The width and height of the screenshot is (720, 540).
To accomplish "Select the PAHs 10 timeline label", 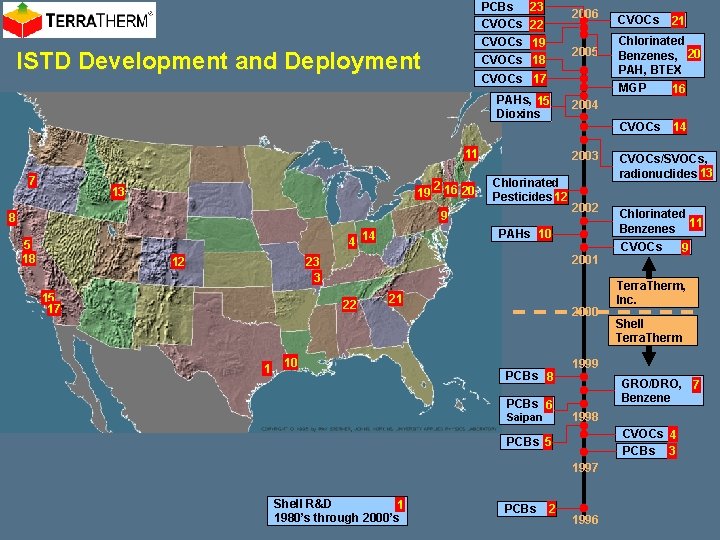I will (x=522, y=234).
